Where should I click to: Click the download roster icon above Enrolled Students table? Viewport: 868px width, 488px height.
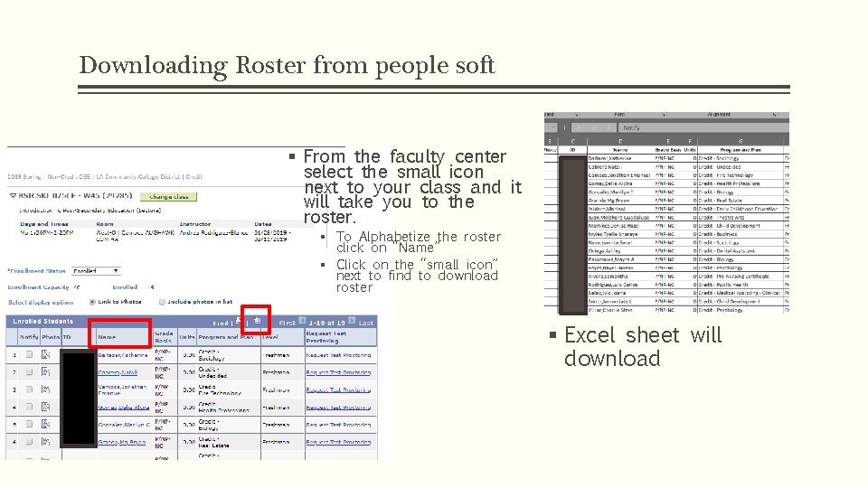[x=257, y=320]
